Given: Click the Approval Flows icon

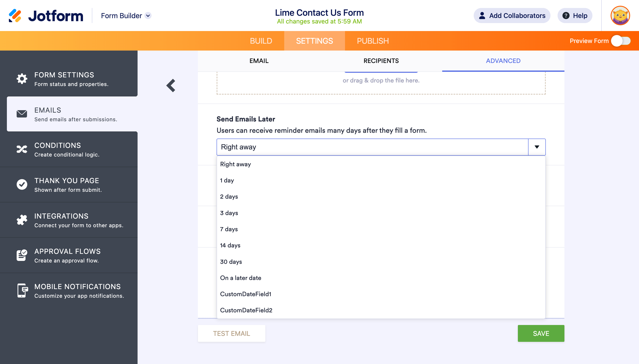Looking at the screenshot, I should pos(22,255).
